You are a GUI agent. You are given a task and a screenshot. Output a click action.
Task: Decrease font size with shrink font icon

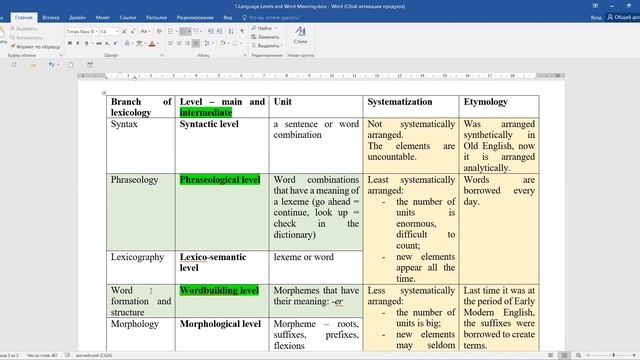(x=133, y=31)
